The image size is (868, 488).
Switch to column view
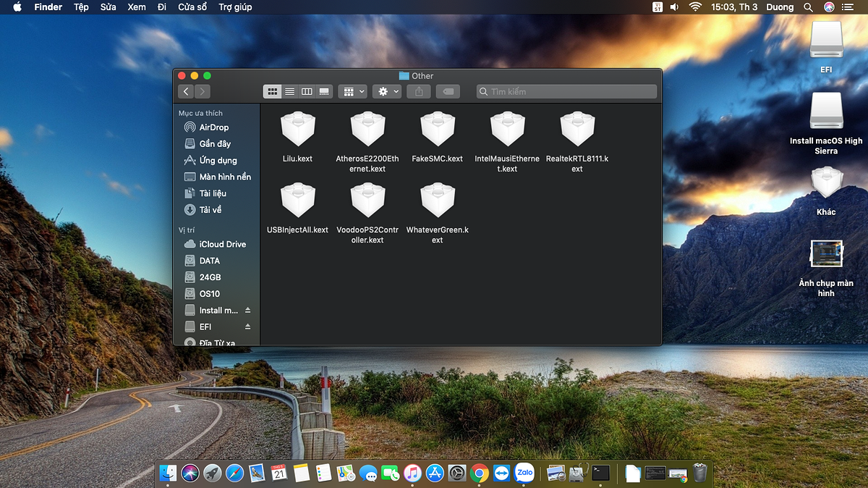(x=307, y=92)
